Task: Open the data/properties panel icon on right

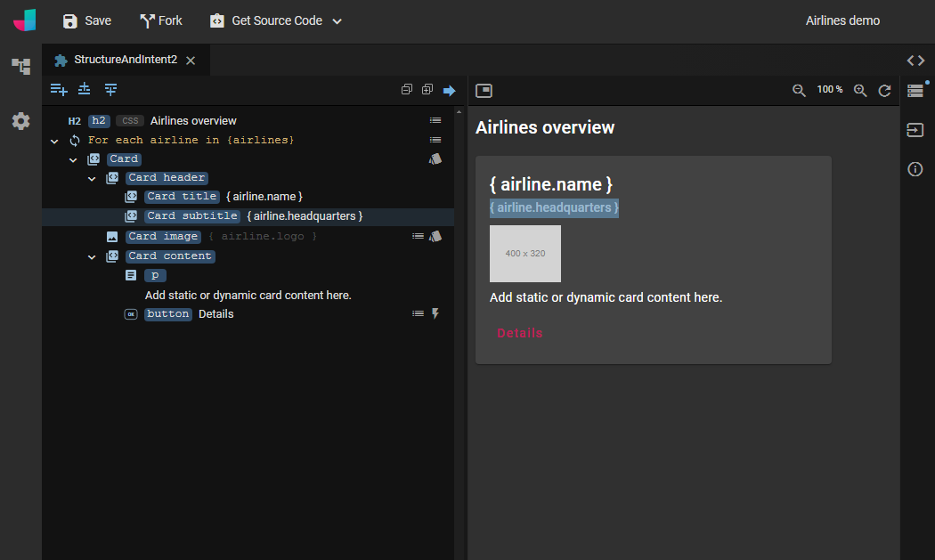Action: [x=915, y=91]
